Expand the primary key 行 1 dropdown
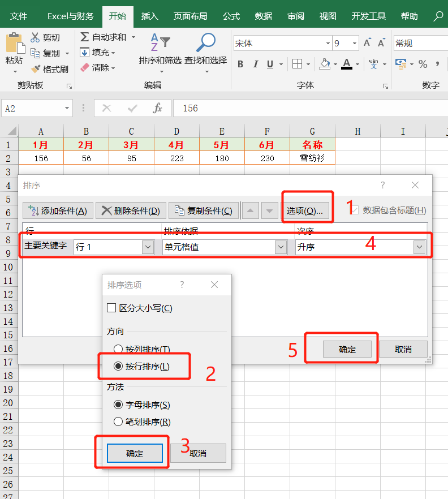Screen dimensions: 448x499 (x=148, y=247)
